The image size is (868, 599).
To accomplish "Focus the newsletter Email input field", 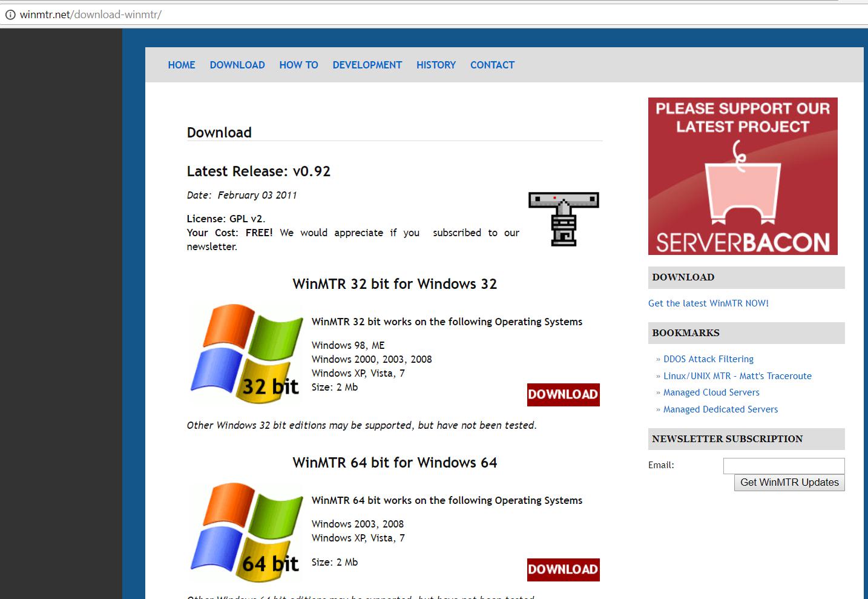I will 784,466.
